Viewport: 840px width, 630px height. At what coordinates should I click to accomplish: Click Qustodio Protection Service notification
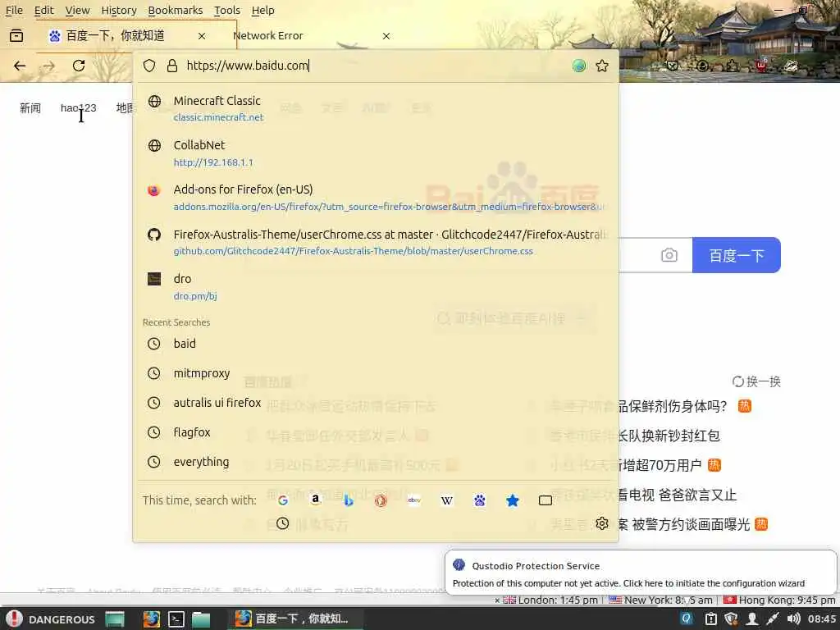point(640,571)
